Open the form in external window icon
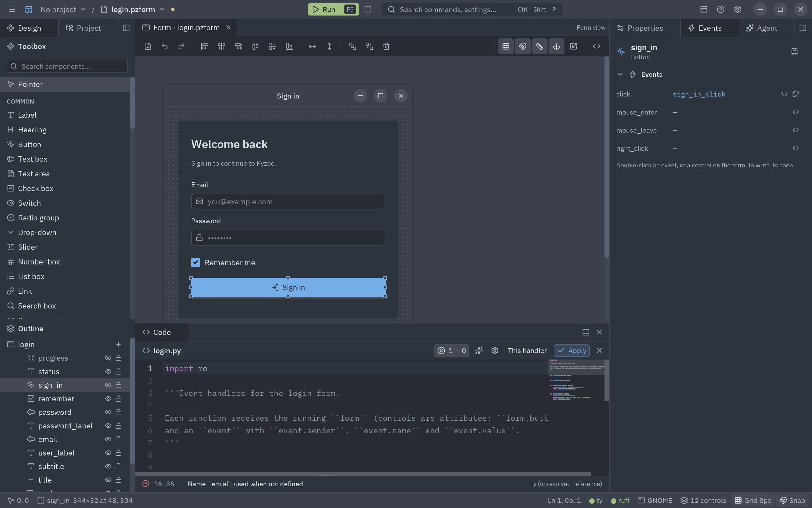This screenshot has width=812, height=508. pyautogui.click(x=573, y=46)
